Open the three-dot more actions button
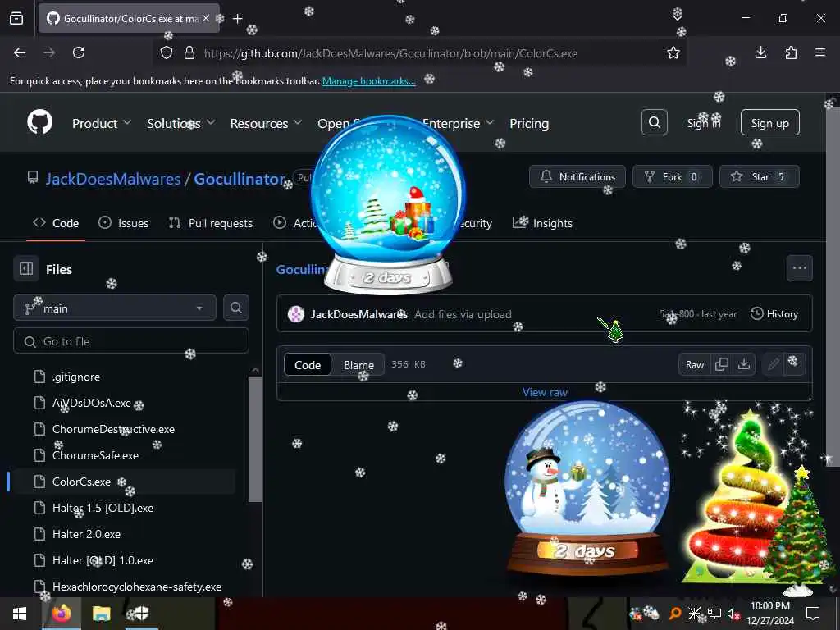 point(799,268)
